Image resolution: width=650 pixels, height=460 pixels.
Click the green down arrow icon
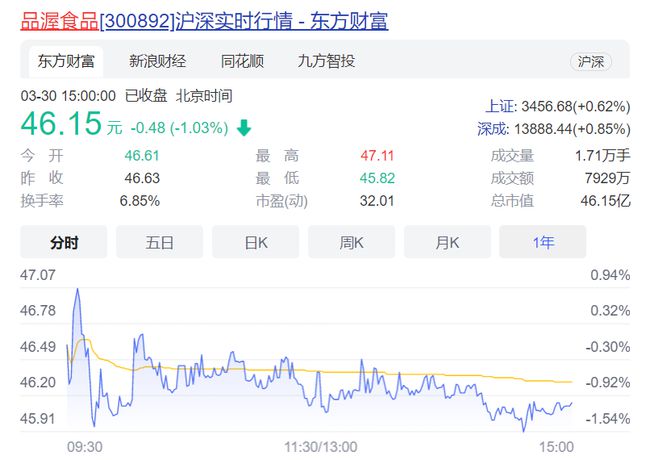245,128
